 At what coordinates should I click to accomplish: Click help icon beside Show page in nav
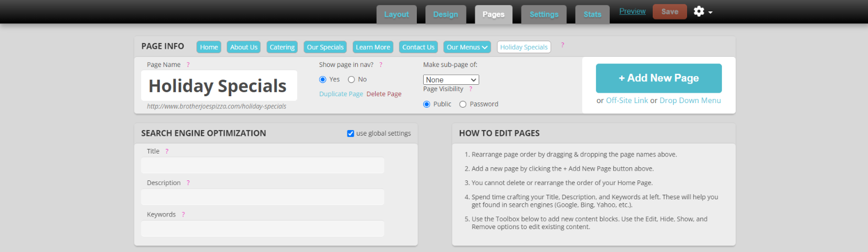pyautogui.click(x=381, y=65)
